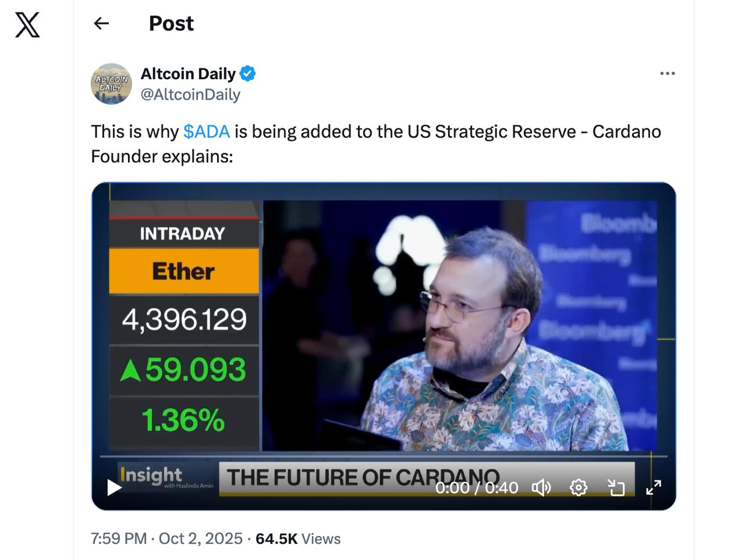745x560 pixels.
Task: Mute the video with the speaker icon
Action: pyautogui.click(x=541, y=487)
